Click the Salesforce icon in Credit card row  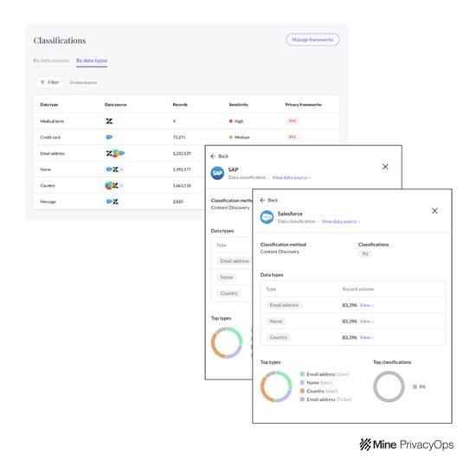[x=109, y=137]
